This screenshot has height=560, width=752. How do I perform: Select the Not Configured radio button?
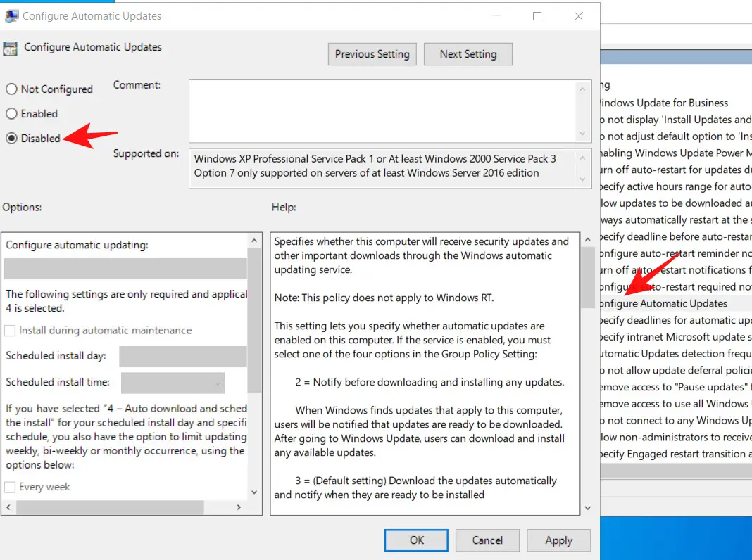click(11, 89)
